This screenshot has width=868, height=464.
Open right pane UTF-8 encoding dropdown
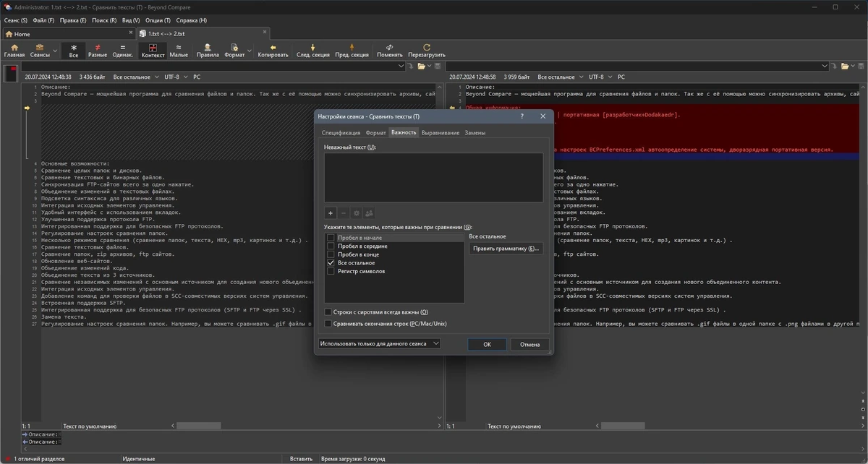[x=600, y=77]
